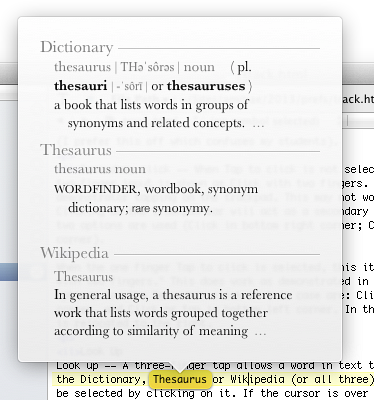
Task: Click the 'Look up -- A three-finger tap' line
Action: tap(215, 366)
